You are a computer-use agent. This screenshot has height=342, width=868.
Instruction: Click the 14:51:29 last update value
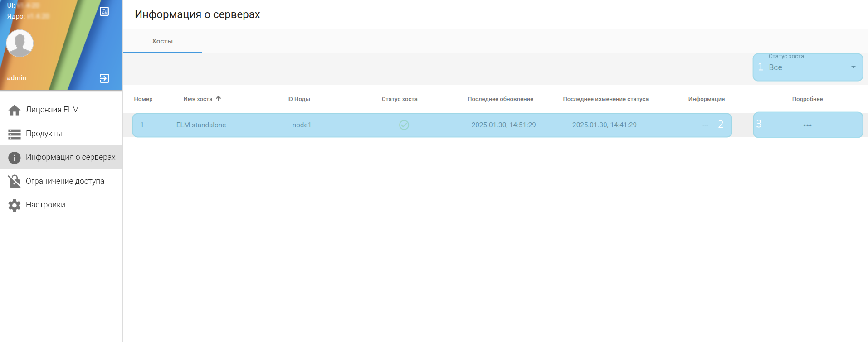coord(503,125)
